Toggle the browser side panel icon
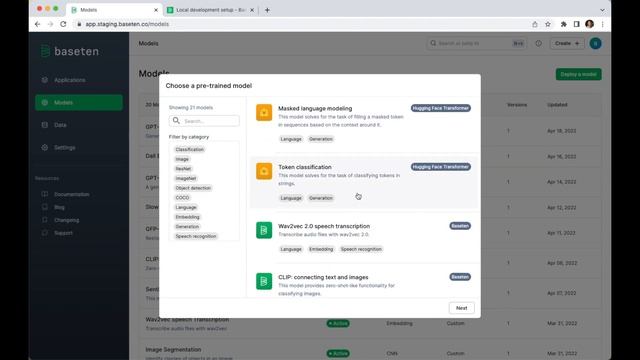This screenshot has width=640, height=360. tap(576, 24)
